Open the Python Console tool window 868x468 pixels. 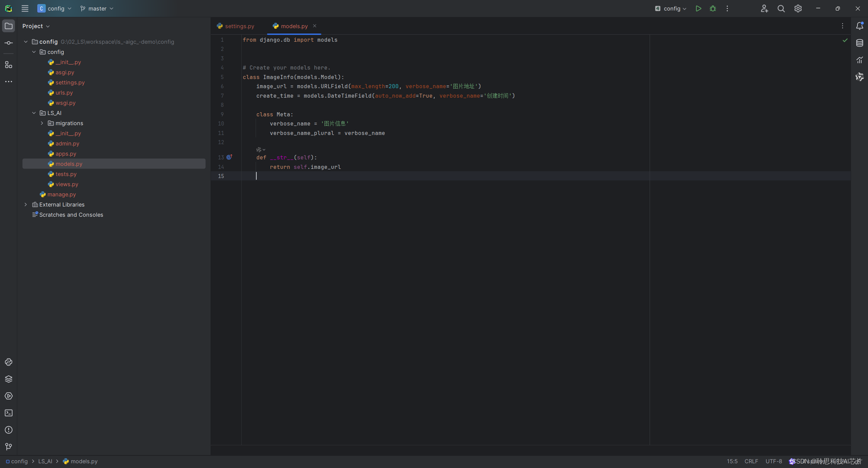[x=8, y=362]
